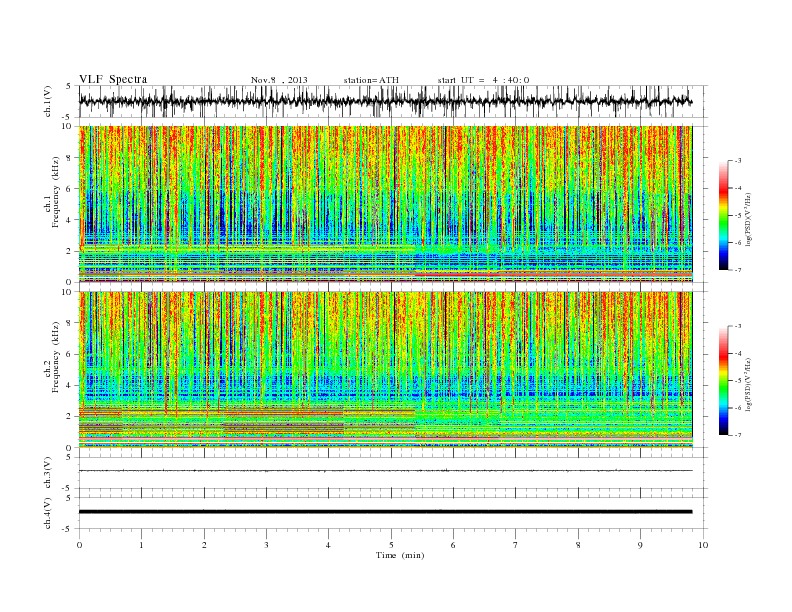This screenshot has height=612, width=792.
Task: Click the 'ch.3(V)' axis label
Action: [48, 473]
